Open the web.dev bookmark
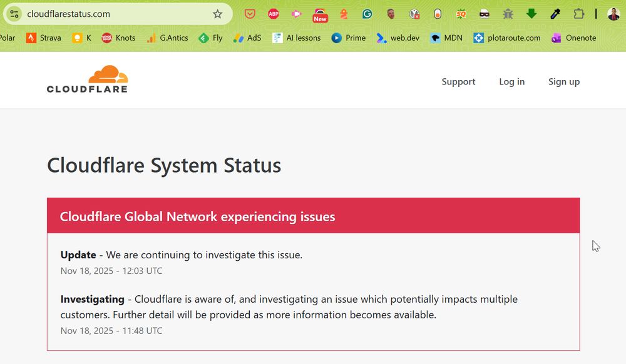This screenshot has width=626, height=364. tap(399, 38)
